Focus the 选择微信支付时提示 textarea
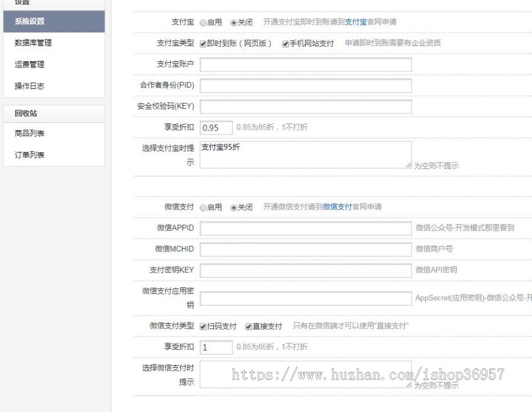Viewport: 532px width, 412px height. point(306,374)
